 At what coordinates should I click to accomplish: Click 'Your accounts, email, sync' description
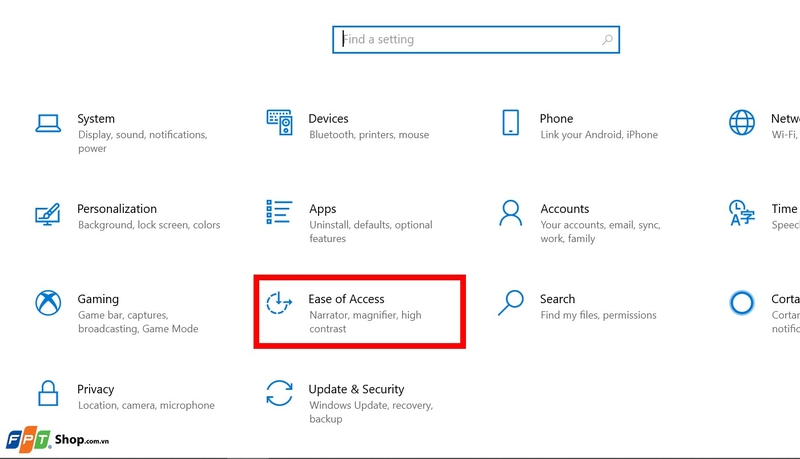click(601, 232)
